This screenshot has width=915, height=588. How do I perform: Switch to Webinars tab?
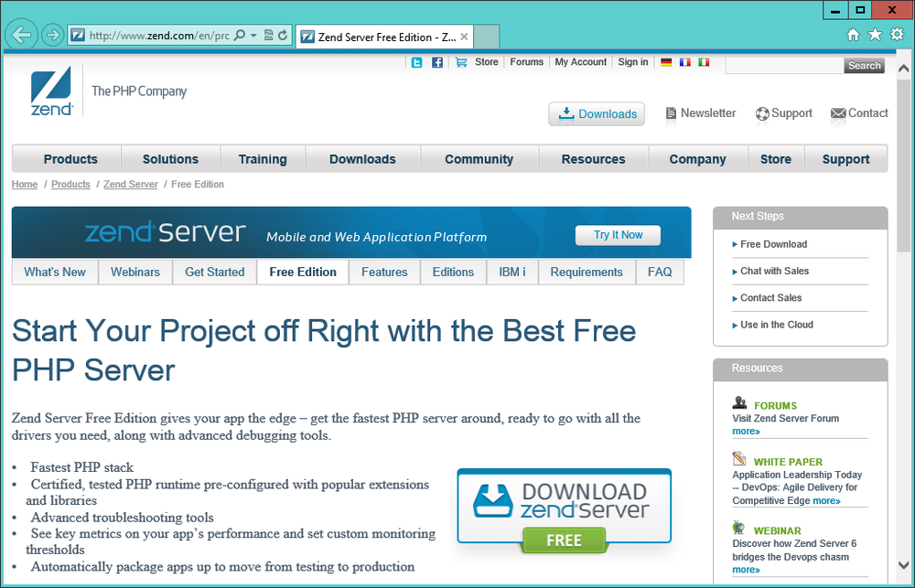(135, 272)
